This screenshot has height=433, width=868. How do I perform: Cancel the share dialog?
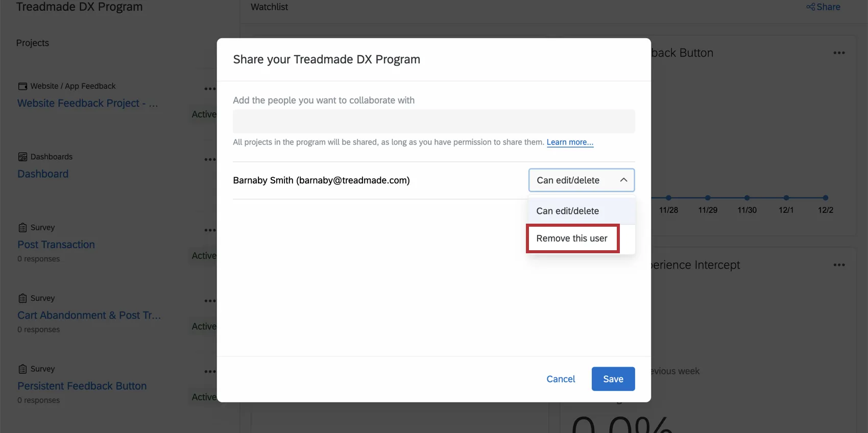561,379
